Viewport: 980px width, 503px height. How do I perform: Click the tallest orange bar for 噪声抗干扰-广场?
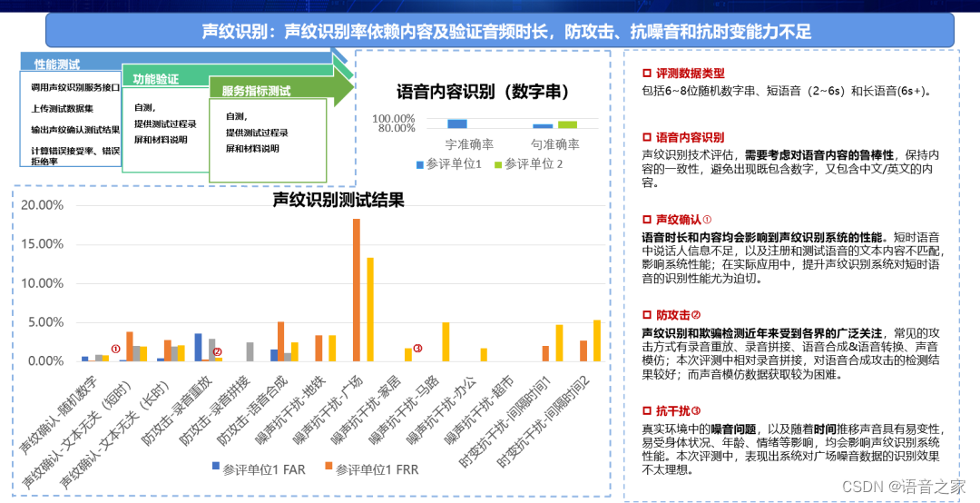tap(357, 290)
